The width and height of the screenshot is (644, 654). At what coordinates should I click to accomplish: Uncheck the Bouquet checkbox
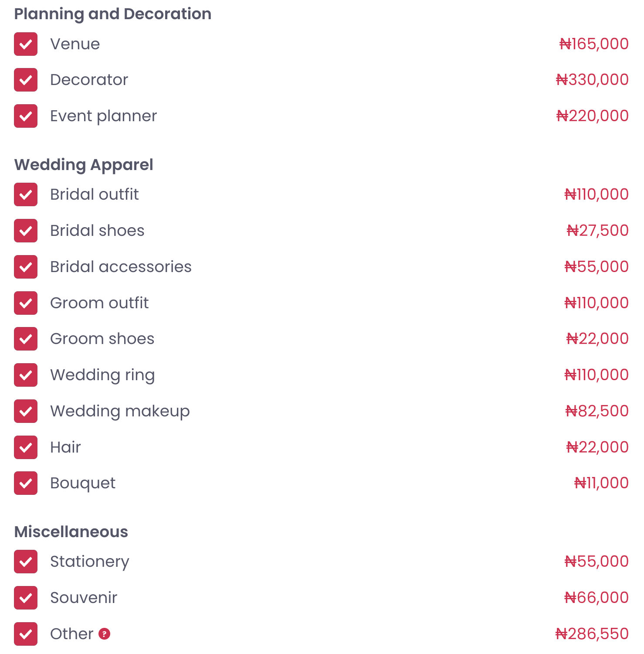[26, 483]
